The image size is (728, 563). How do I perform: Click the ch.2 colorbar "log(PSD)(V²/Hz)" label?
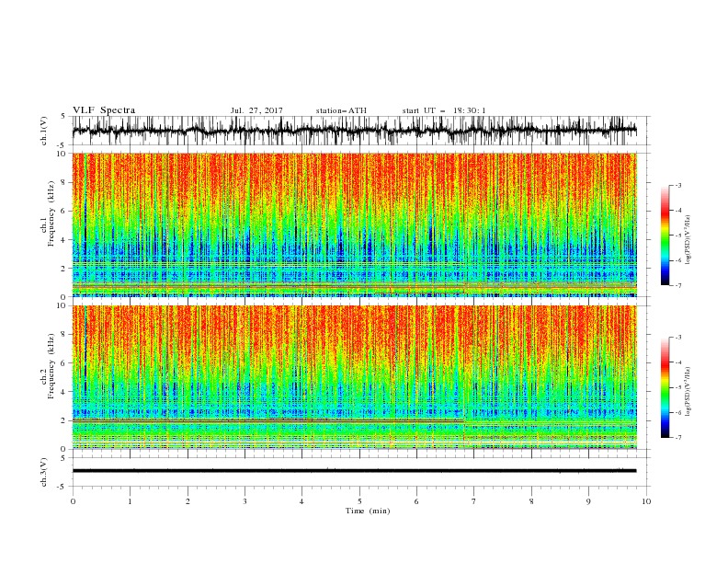click(x=688, y=392)
